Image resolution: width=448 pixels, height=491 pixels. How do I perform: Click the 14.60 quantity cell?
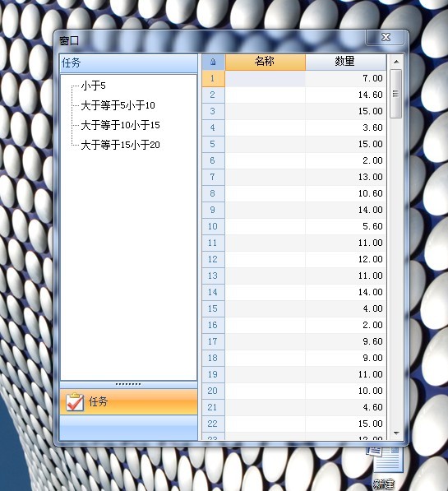pyautogui.click(x=345, y=95)
